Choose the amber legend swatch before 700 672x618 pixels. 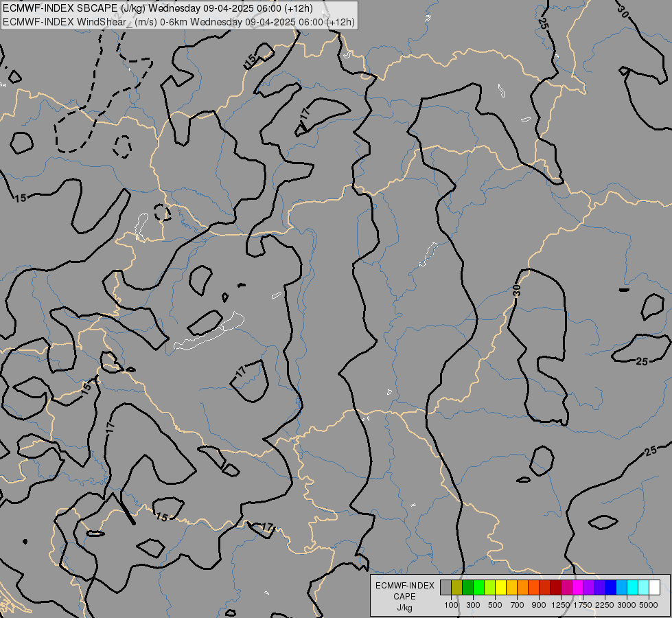pyautogui.click(x=511, y=587)
